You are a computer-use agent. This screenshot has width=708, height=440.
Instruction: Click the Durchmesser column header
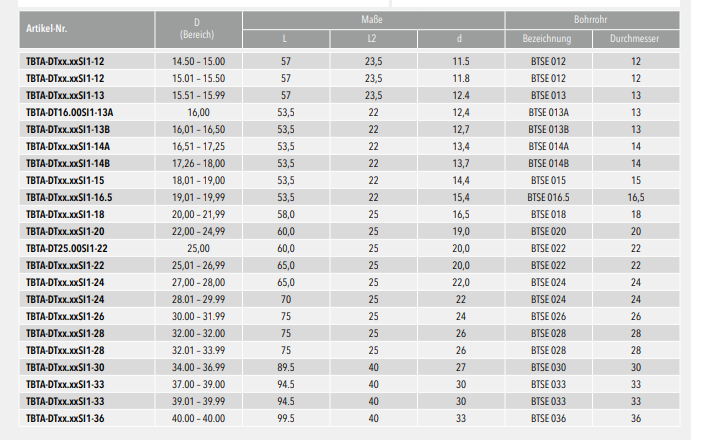click(636, 39)
